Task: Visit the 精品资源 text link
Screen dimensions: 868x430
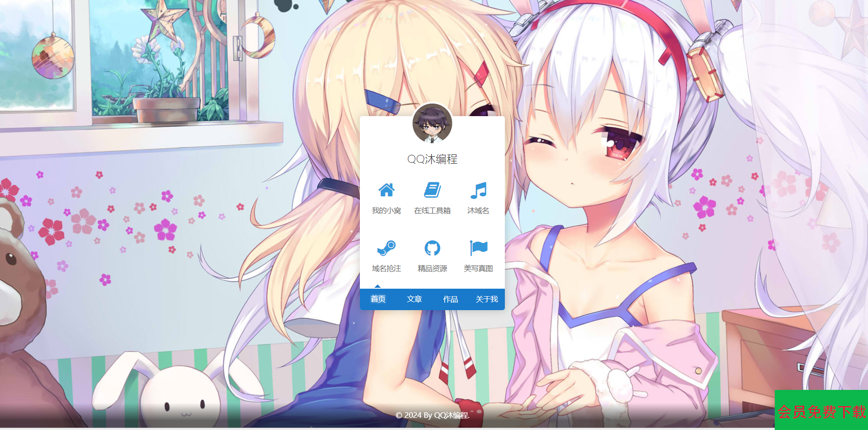Action: (x=432, y=269)
